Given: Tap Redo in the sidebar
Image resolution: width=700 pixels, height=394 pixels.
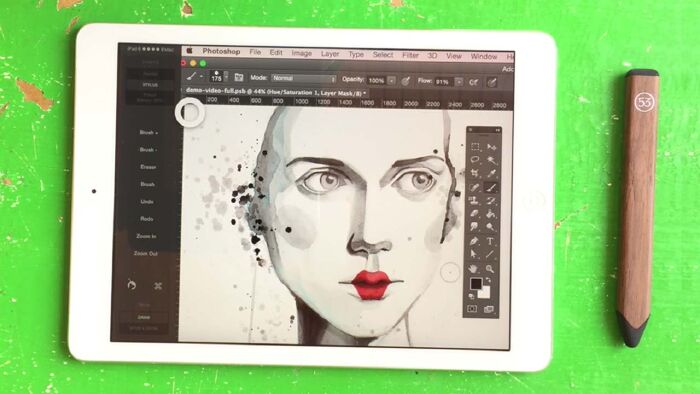Looking at the screenshot, I should [x=147, y=219].
